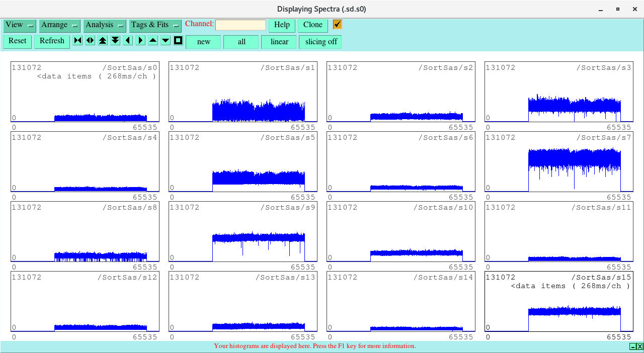Open the Analysis dropdown menu

pos(104,25)
